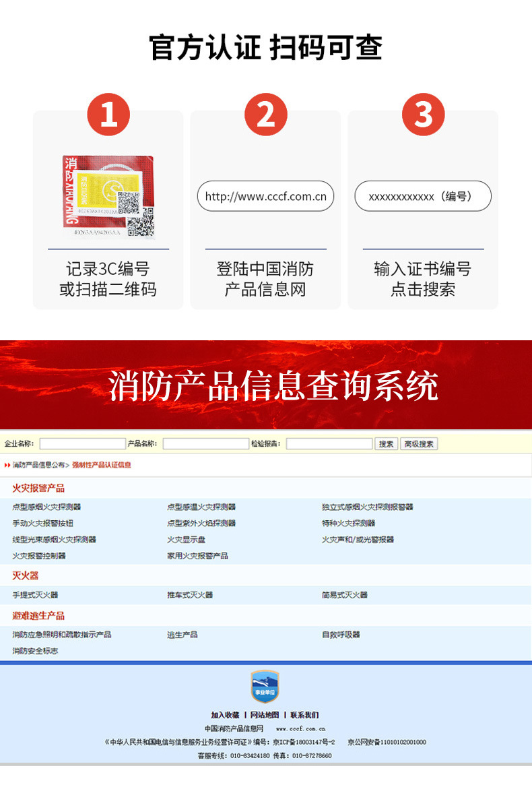Click 联系我们 footer link

304,715
